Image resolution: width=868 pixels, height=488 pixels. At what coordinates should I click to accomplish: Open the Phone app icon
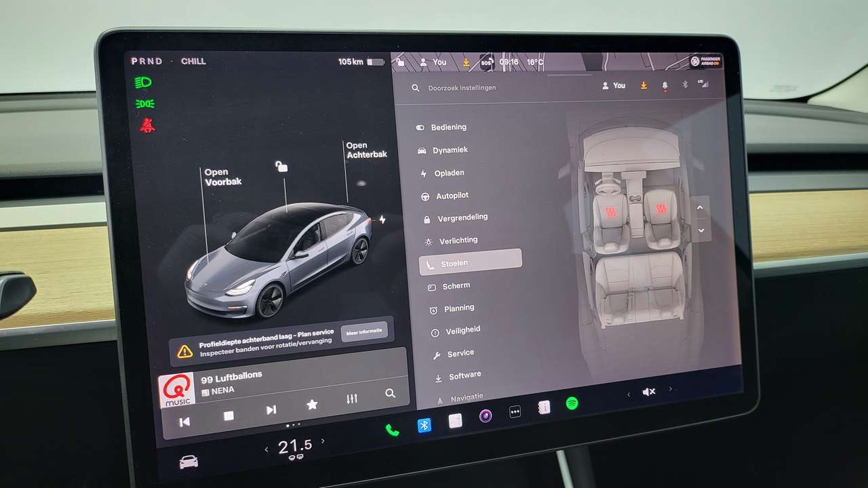[392, 429]
